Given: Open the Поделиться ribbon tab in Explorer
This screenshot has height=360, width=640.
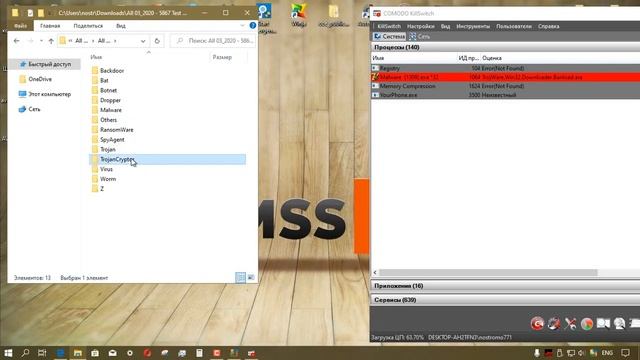Looking at the screenshot, I should (x=88, y=26).
